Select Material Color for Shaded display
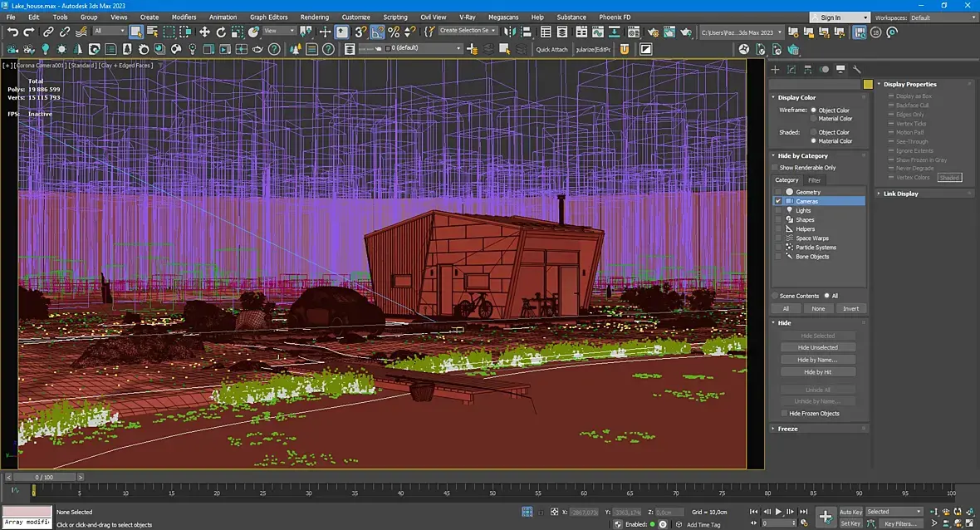980x530 pixels. [814, 141]
